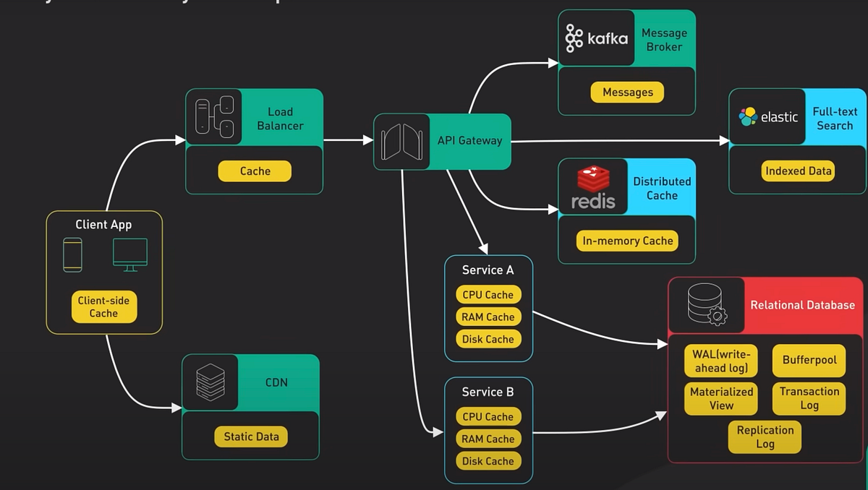This screenshot has width=868, height=490.
Task: Click the Indexed Data label under Elastic
Action: [x=798, y=171]
